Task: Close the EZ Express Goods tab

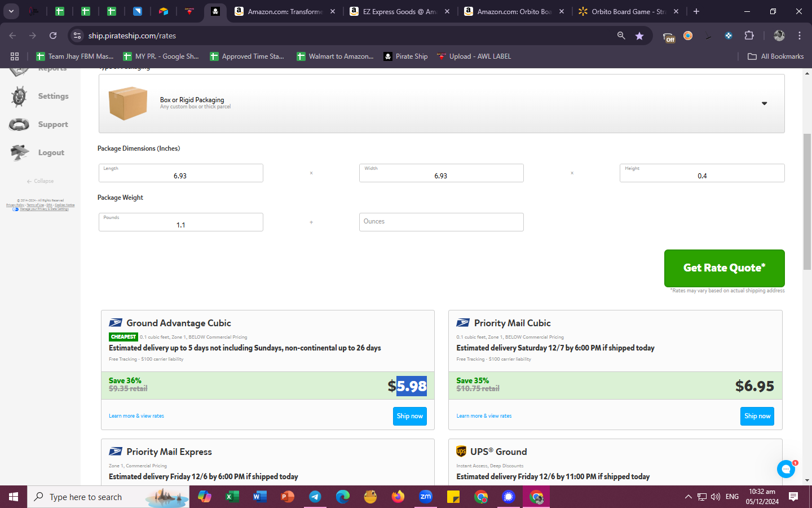Action: (x=447, y=11)
